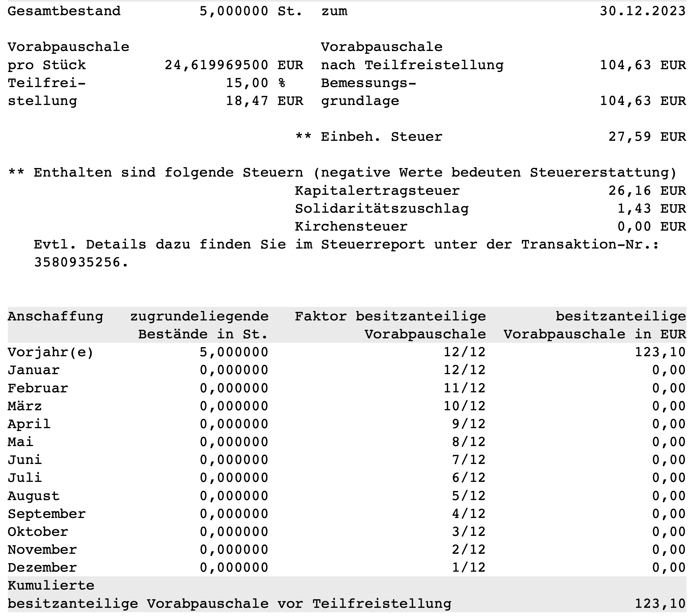This screenshot has width=694, height=616.
Task: Click the date 30.12.2023
Action: tap(642, 11)
